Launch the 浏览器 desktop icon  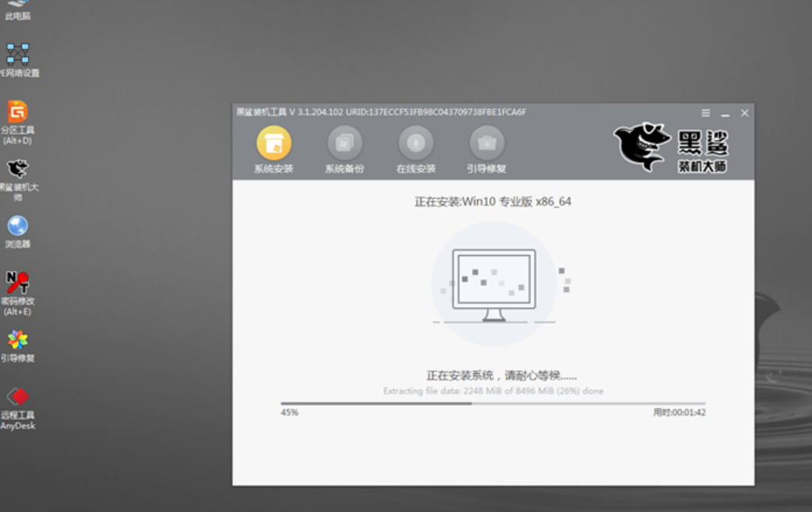18,232
